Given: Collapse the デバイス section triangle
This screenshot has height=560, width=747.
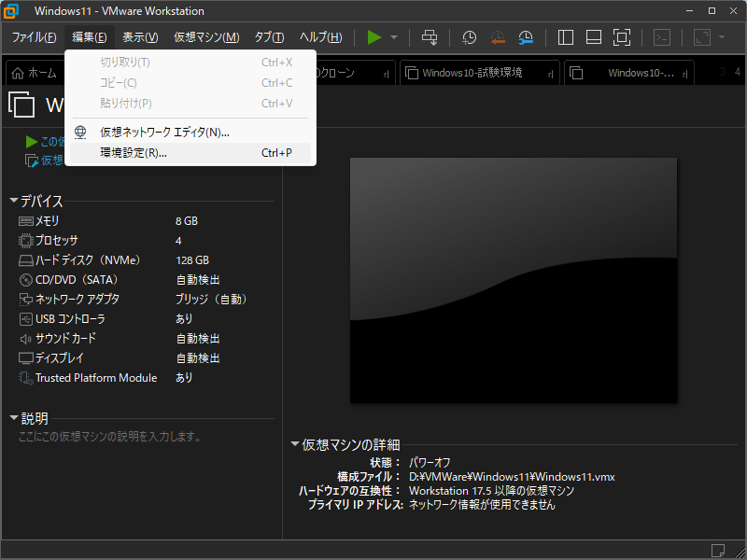Looking at the screenshot, I should click(x=13, y=201).
